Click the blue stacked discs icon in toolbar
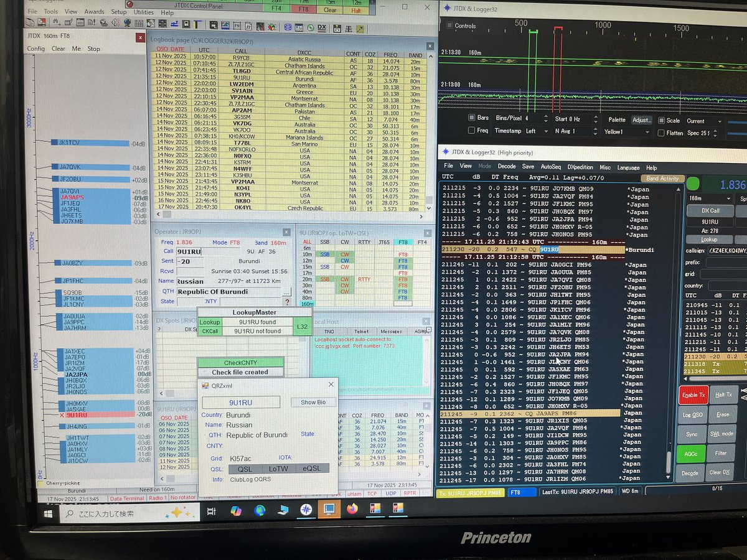 [288, 27]
